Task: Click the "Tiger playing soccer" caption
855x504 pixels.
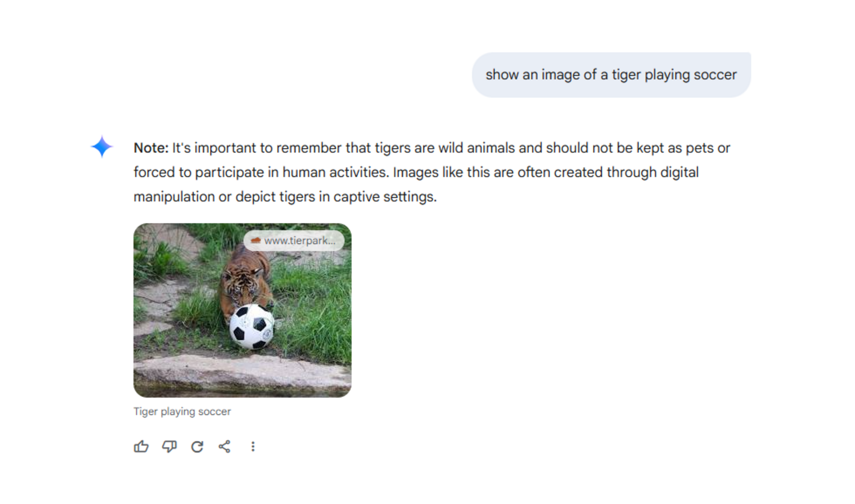Action: point(182,411)
